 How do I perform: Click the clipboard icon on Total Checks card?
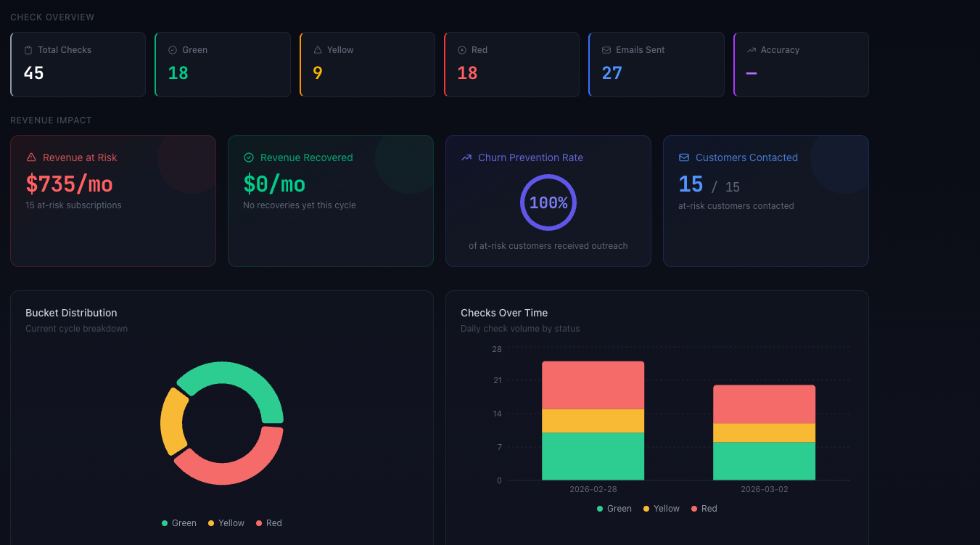coord(28,49)
